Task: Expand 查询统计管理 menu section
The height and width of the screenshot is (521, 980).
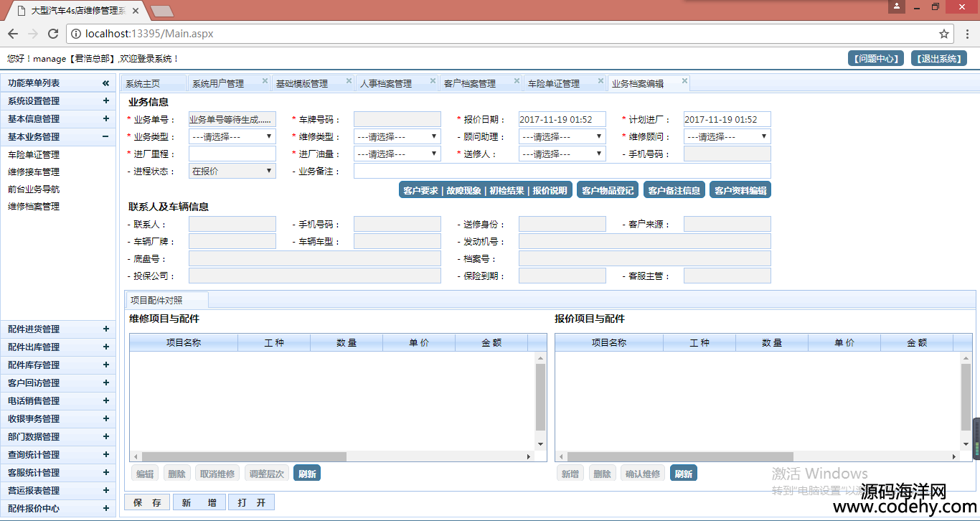Action: pos(105,455)
